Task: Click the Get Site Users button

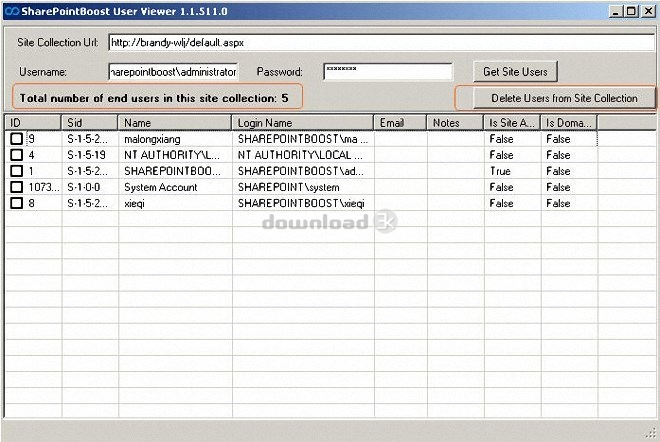Action: (x=515, y=72)
